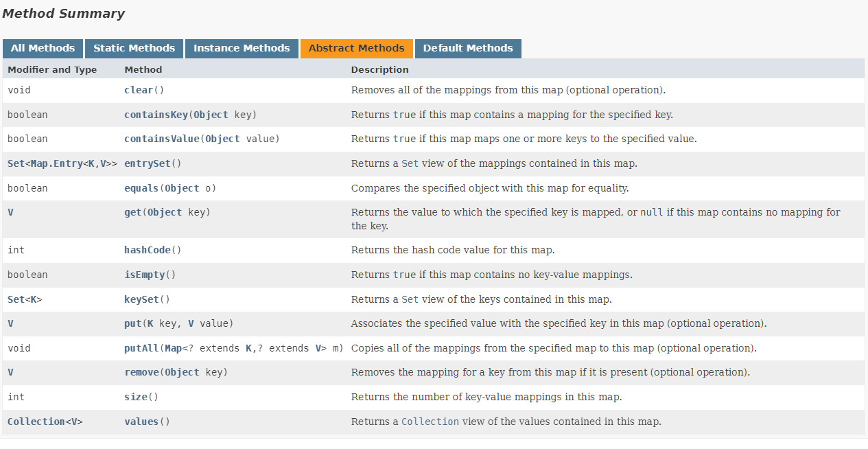868x449 pixels.
Task: Click V return type in the put row
Action: [10, 323]
